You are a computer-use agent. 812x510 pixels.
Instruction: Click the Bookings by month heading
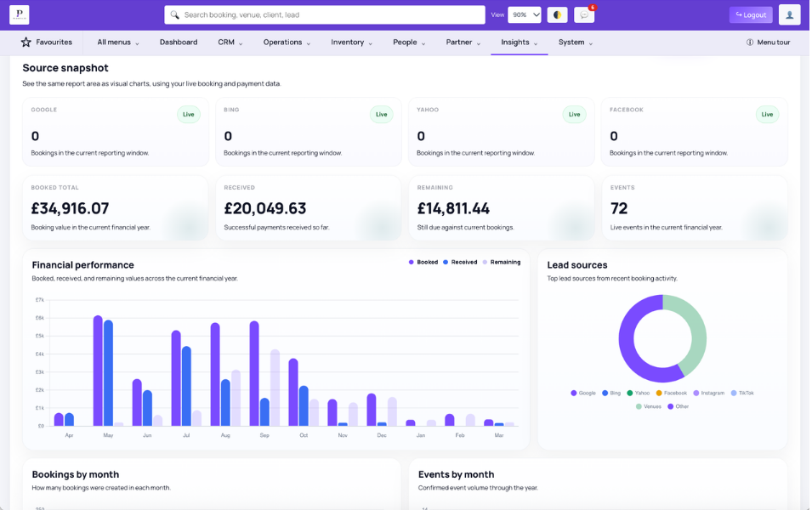pyautogui.click(x=76, y=474)
